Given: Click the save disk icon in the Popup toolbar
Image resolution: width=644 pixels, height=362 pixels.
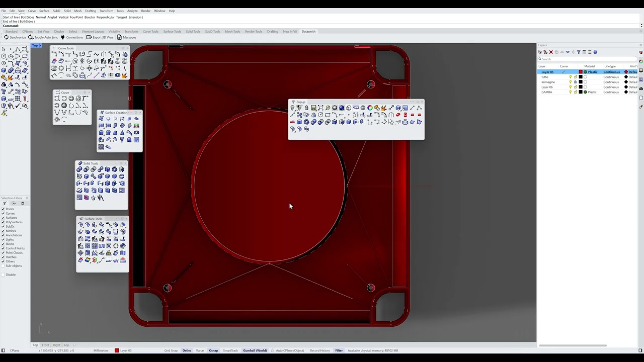Looking at the screenshot, I should (x=313, y=108).
